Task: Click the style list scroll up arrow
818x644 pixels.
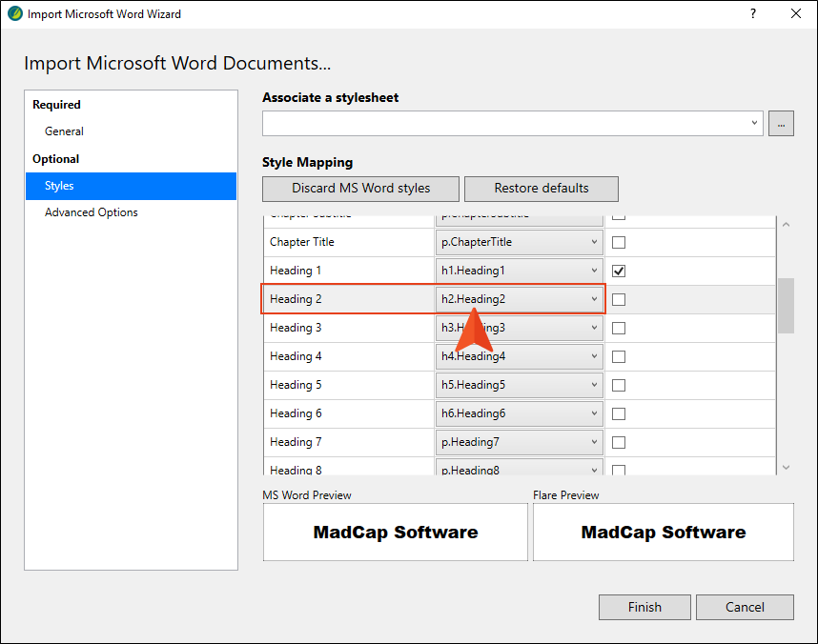Action: 787,225
